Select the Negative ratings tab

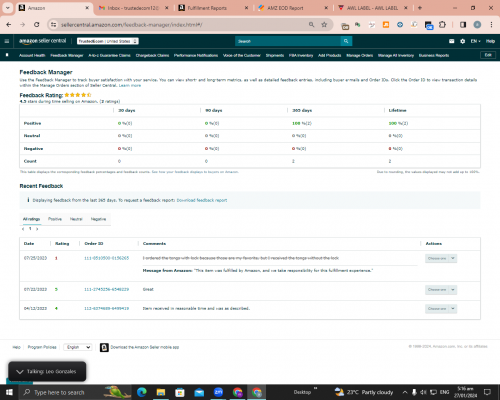click(98, 219)
